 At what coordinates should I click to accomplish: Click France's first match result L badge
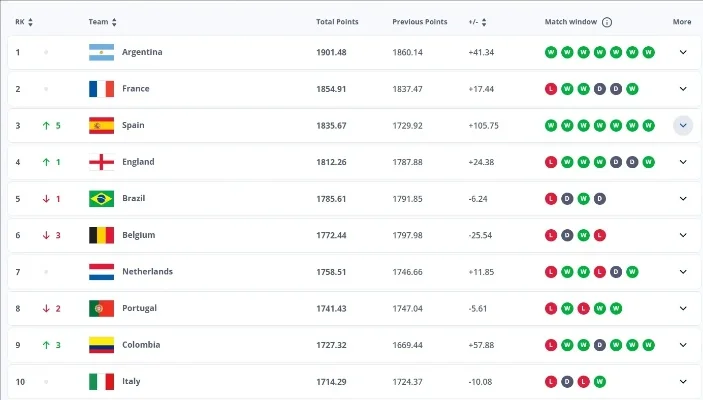(551, 89)
